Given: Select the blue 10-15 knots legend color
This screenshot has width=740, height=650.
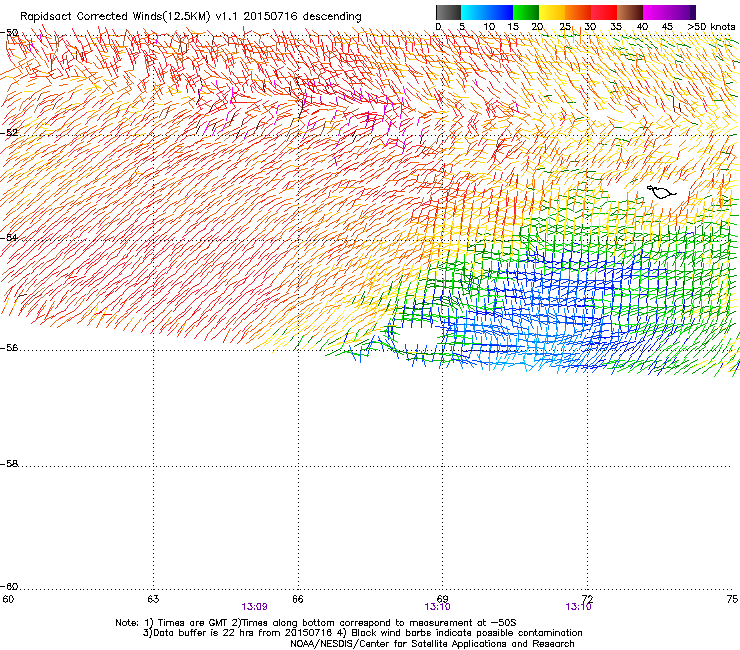Looking at the screenshot, I should tap(500, 12).
